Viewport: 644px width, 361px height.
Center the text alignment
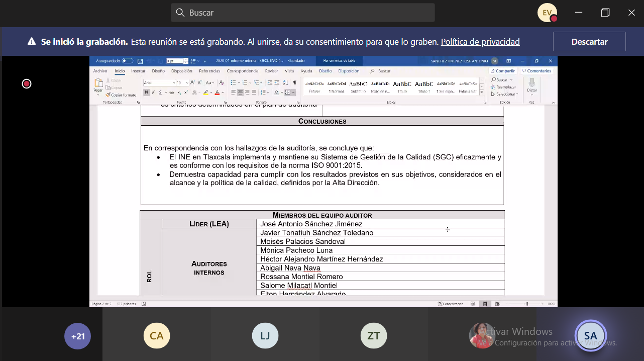pos(240,93)
